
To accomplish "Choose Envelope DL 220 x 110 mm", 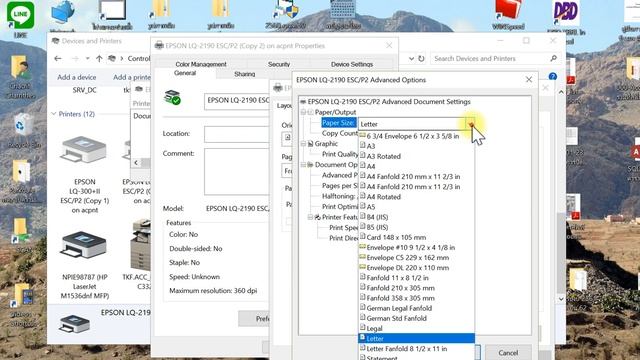I will (x=407, y=268).
